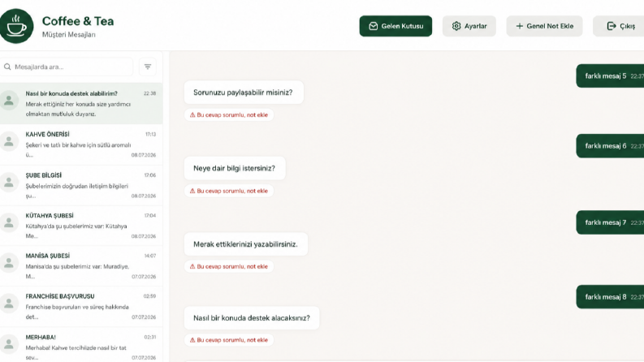This screenshot has width=644, height=362.
Task: Select the 'farklı mesaj 6' bubble
Action: tap(611, 146)
